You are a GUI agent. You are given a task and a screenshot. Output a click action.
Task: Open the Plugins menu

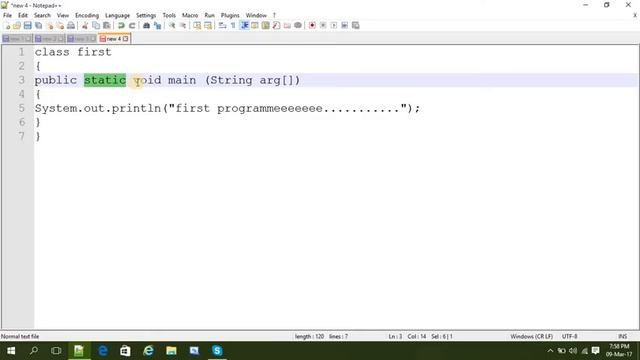[230, 16]
